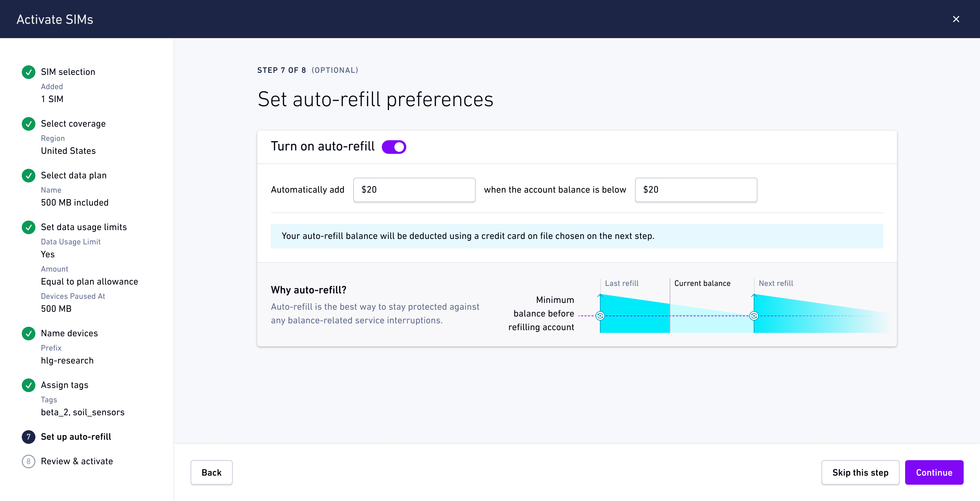Screen dimensions: 980x501
Task: Click the Back button
Action: pyautogui.click(x=211, y=472)
